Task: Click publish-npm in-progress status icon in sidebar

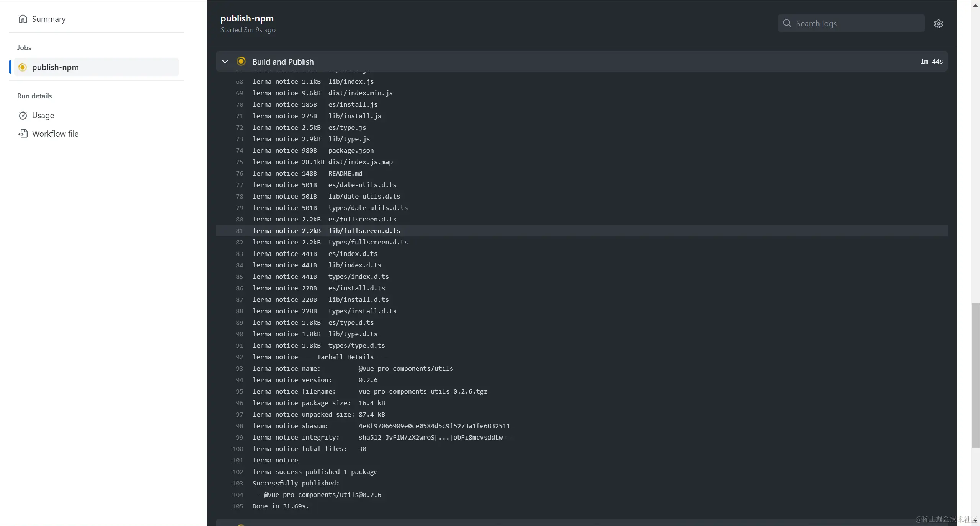Action: coord(23,67)
